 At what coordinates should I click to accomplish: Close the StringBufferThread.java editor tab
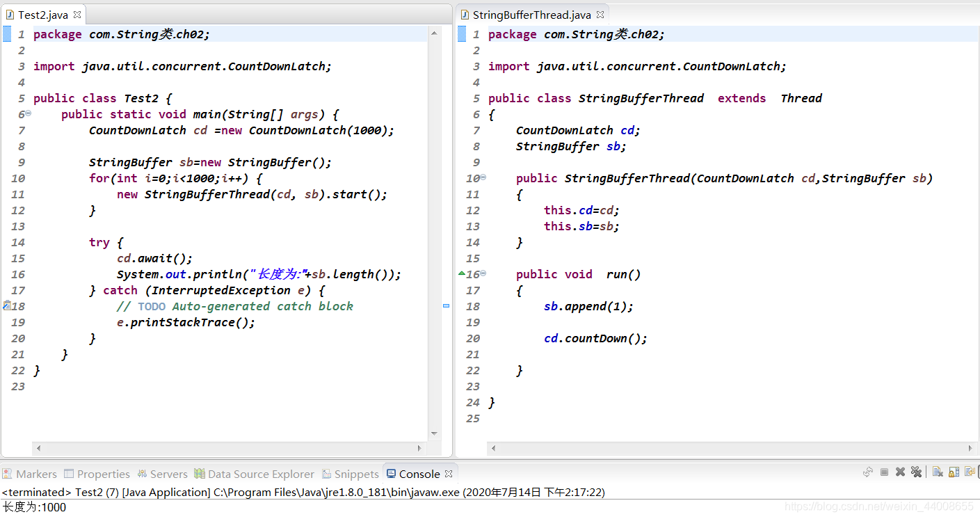click(600, 15)
